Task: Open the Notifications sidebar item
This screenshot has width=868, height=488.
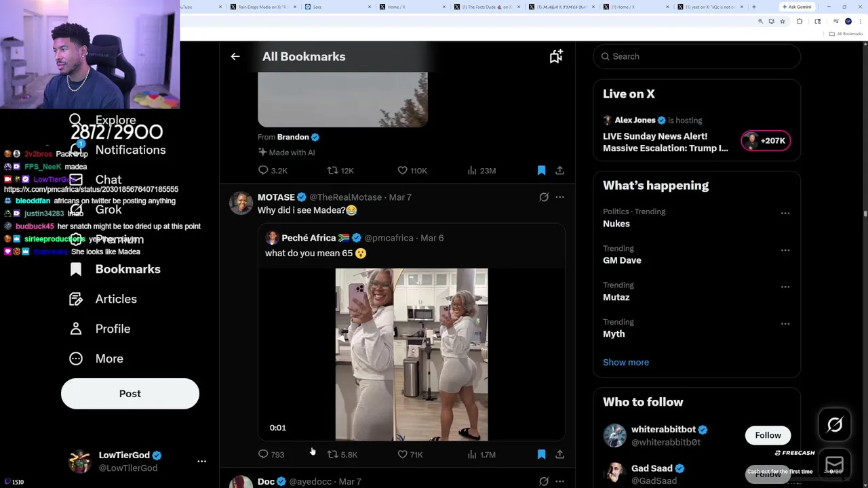Action: 117,150
